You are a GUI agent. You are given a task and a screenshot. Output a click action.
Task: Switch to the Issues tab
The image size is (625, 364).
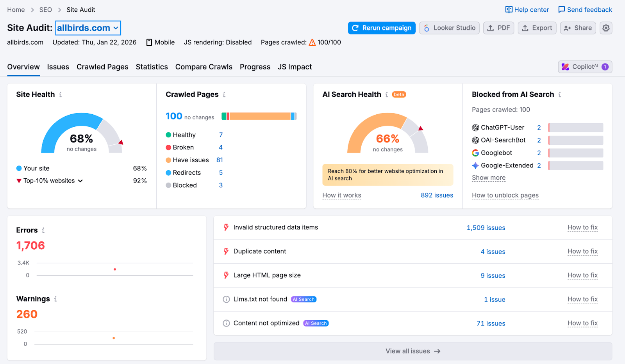(x=58, y=67)
